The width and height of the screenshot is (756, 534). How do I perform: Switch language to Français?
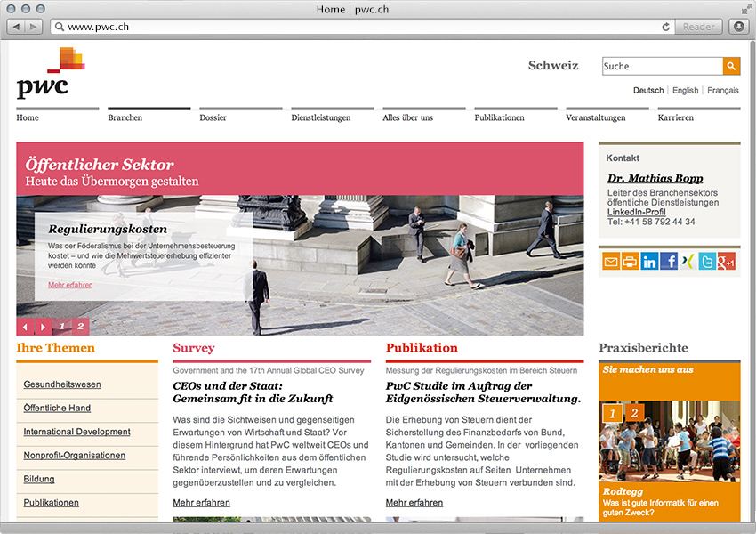[723, 90]
